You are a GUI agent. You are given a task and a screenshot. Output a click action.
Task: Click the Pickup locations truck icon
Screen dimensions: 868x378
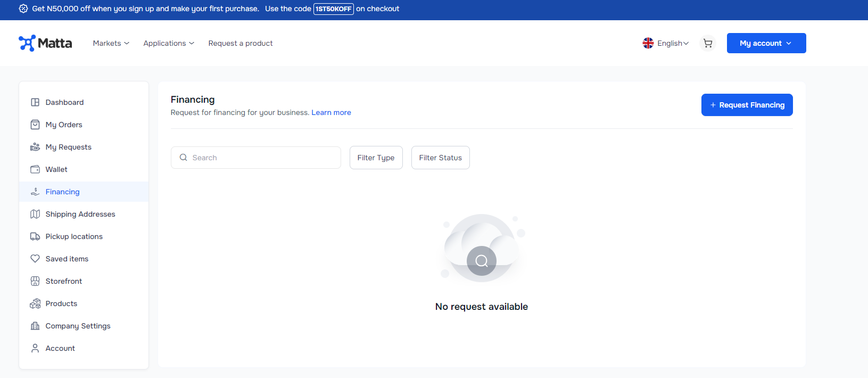(35, 236)
